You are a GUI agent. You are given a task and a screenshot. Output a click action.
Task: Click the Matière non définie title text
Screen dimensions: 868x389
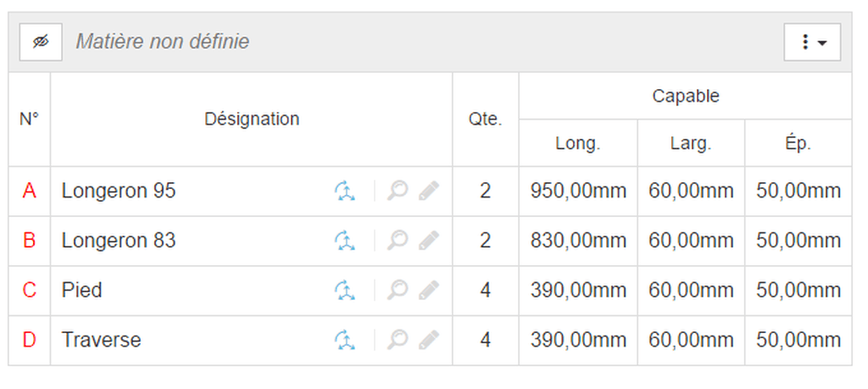[x=162, y=42]
